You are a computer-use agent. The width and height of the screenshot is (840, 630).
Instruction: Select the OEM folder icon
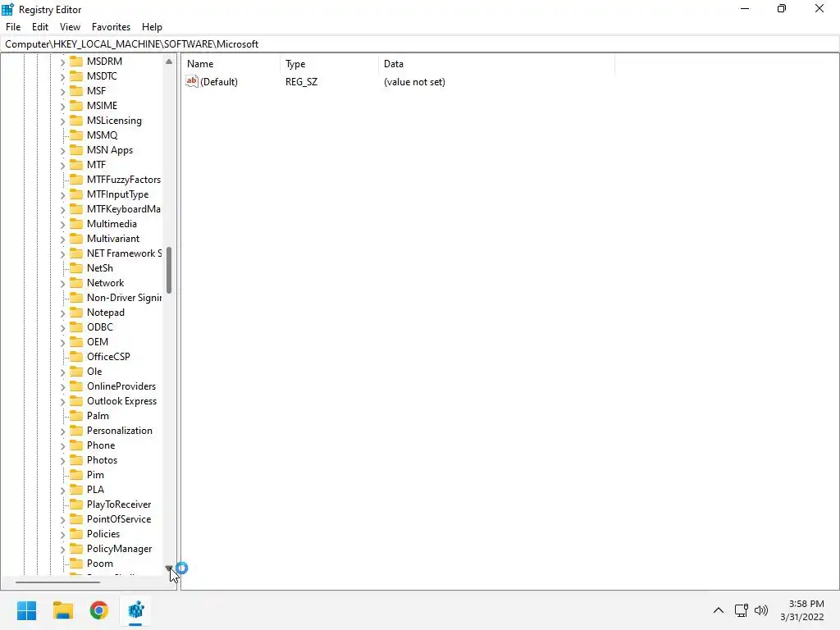tap(76, 342)
